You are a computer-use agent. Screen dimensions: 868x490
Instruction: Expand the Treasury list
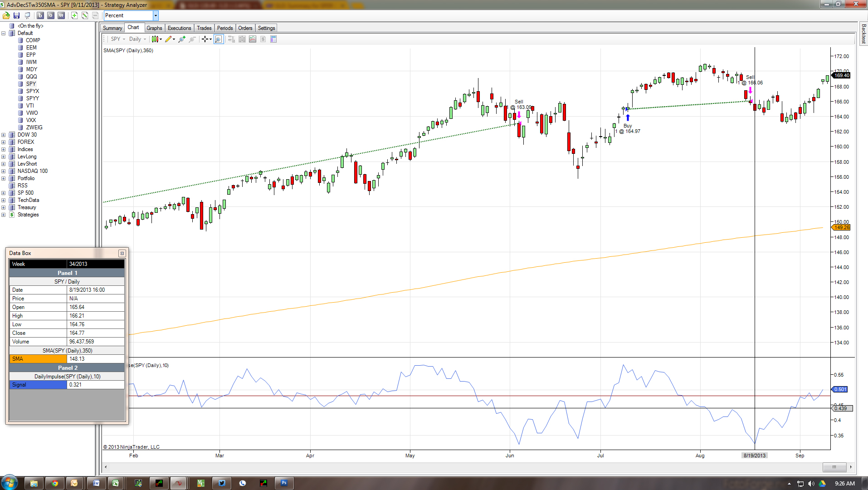4,207
